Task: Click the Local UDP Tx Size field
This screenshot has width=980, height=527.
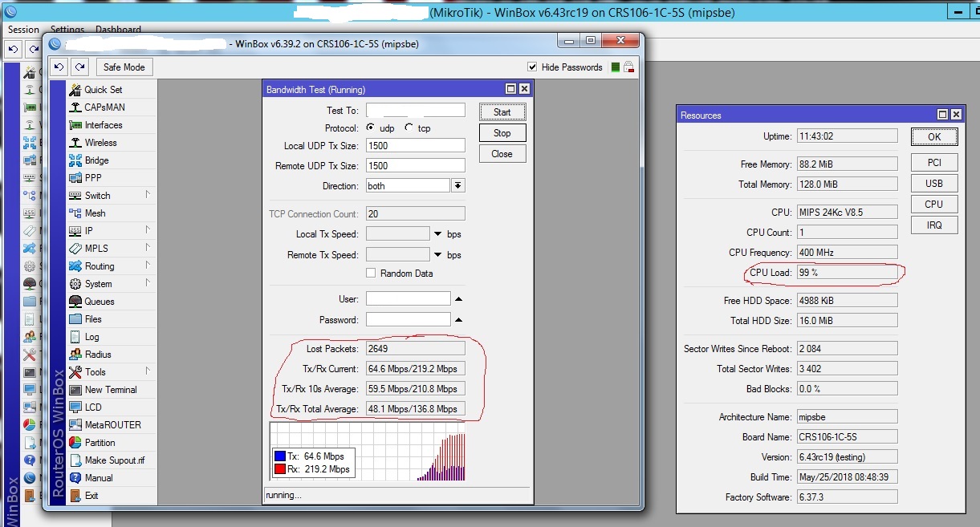Action: pyautogui.click(x=416, y=146)
